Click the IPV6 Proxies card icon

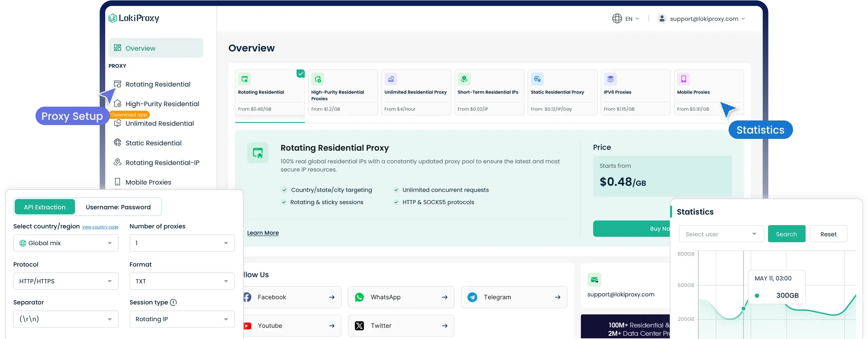tap(610, 79)
